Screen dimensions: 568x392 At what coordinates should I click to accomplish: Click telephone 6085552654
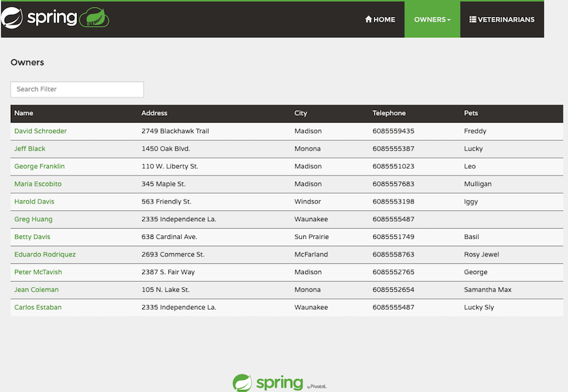(x=394, y=289)
